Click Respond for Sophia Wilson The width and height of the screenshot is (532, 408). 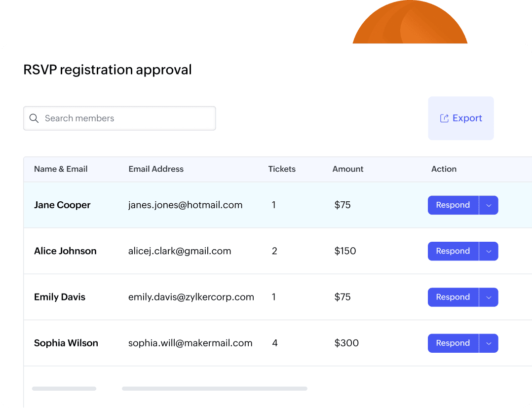click(453, 343)
